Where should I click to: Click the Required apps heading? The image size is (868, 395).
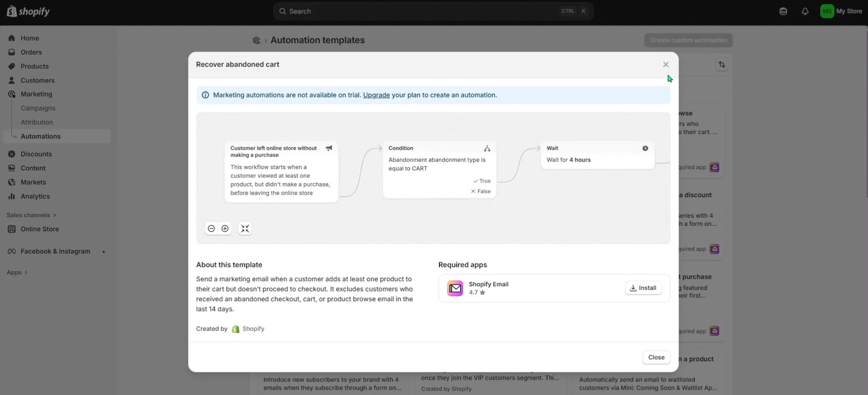[x=463, y=265]
